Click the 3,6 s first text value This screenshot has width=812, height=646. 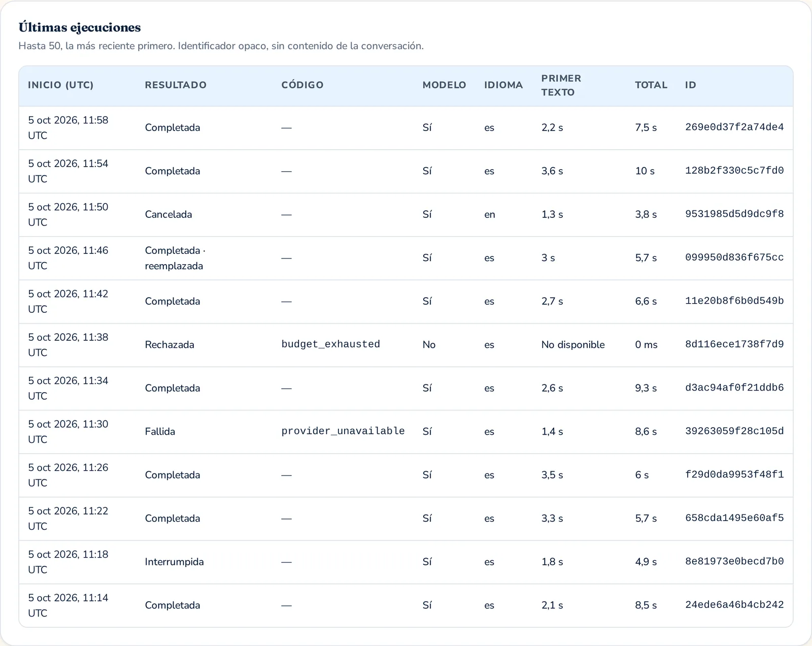(x=552, y=171)
